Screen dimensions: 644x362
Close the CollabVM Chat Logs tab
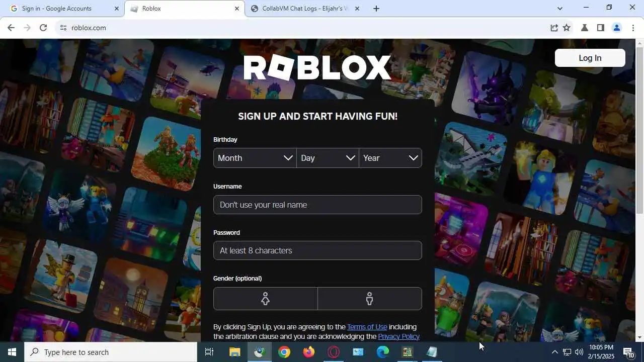[x=357, y=9]
